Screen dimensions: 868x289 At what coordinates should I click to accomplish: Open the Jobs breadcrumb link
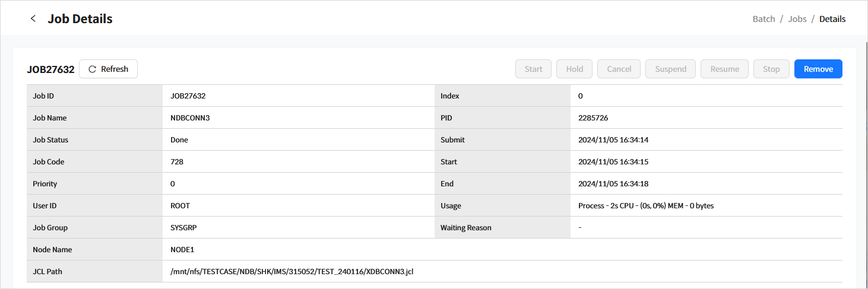click(x=797, y=19)
